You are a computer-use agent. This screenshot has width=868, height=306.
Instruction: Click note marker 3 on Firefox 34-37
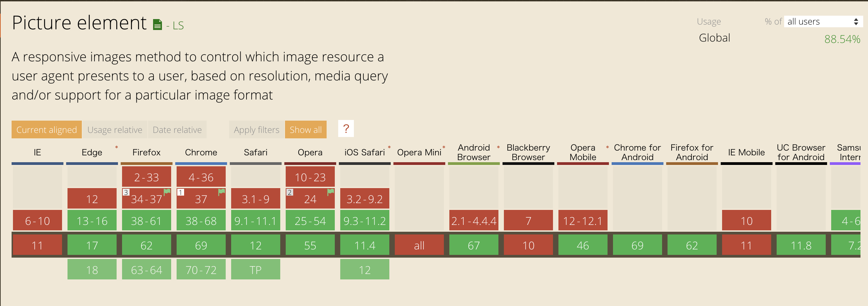pos(126,192)
